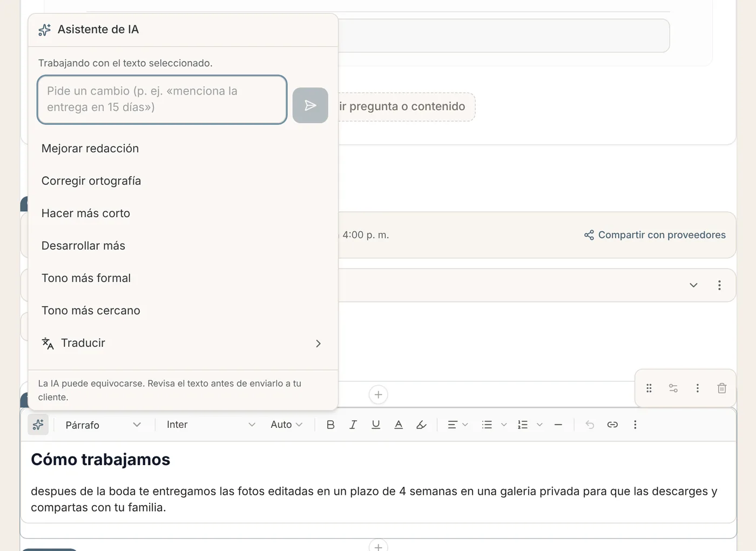Open the text alignment dropdown
756x551 pixels.
click(457, 425)
